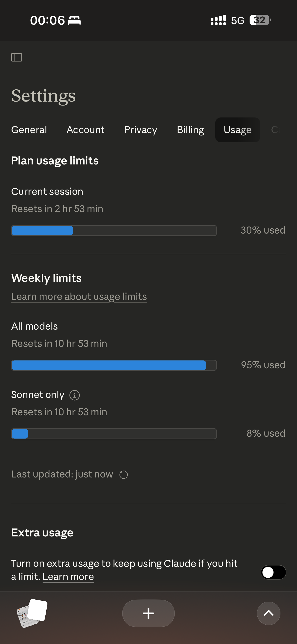Open Learn more about usage limits link
297x644 pixels.
coord(79,296)
